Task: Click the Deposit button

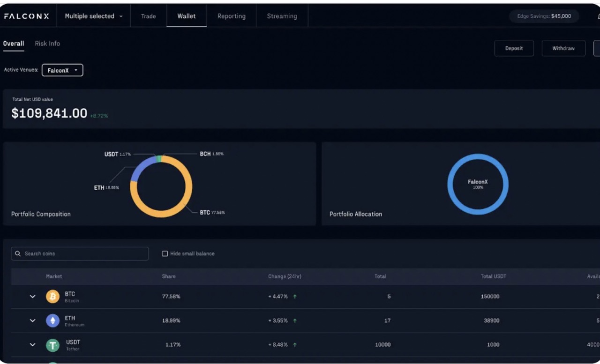Action: 514,48
